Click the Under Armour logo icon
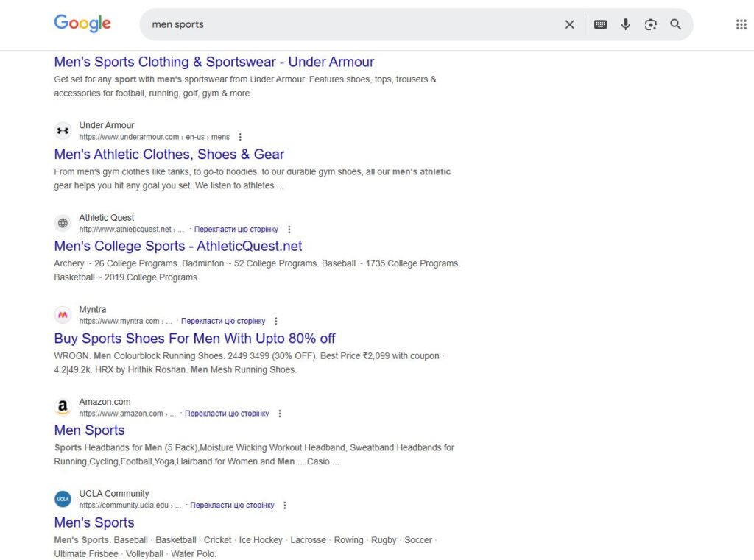Screen dimensions: 754x560 [63, 130]
